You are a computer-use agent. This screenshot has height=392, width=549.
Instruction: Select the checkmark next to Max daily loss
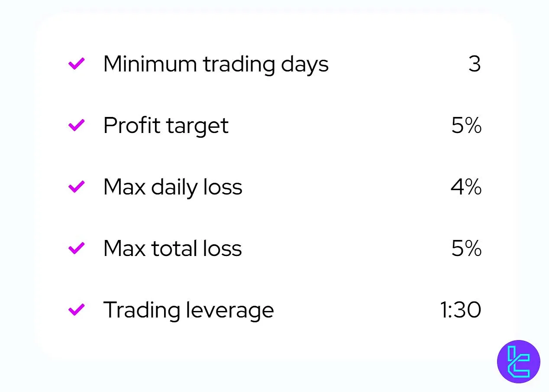(76, 187)
